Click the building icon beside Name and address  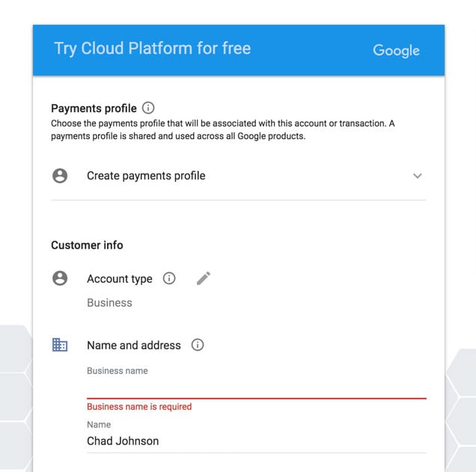point(60,345)
